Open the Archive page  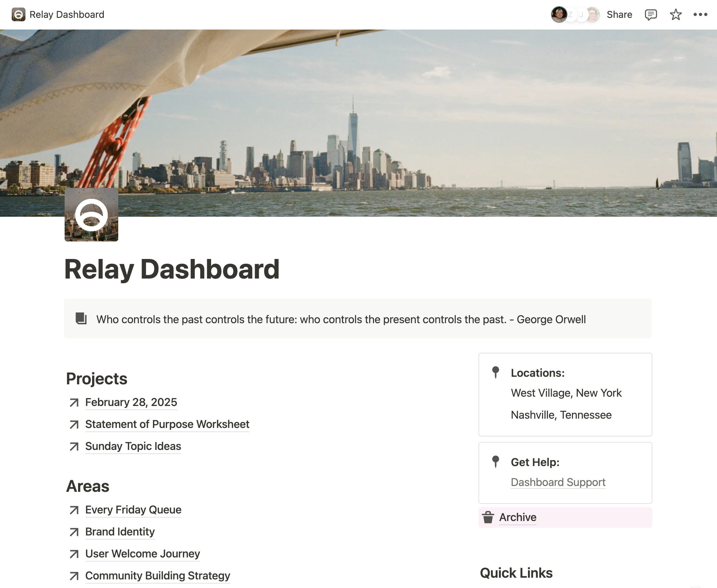click(518, 517)
